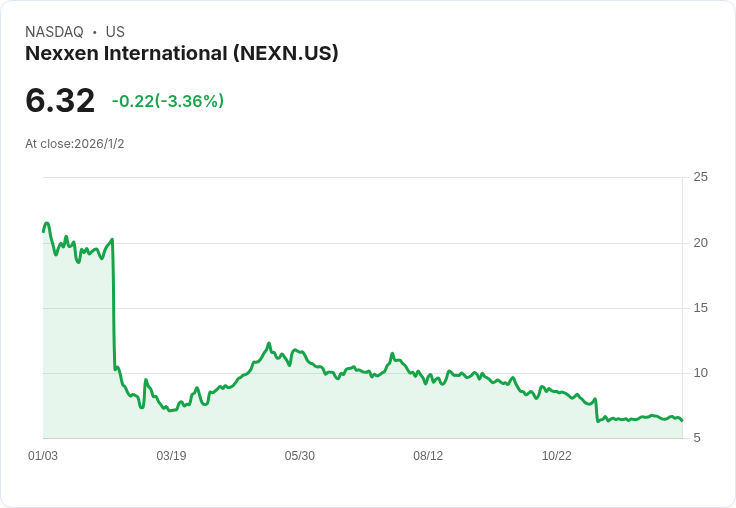Image resolution: width=736 pixels, height=508 pixels.
Task: Click the current price 6.32
Action: click(60, 100)
